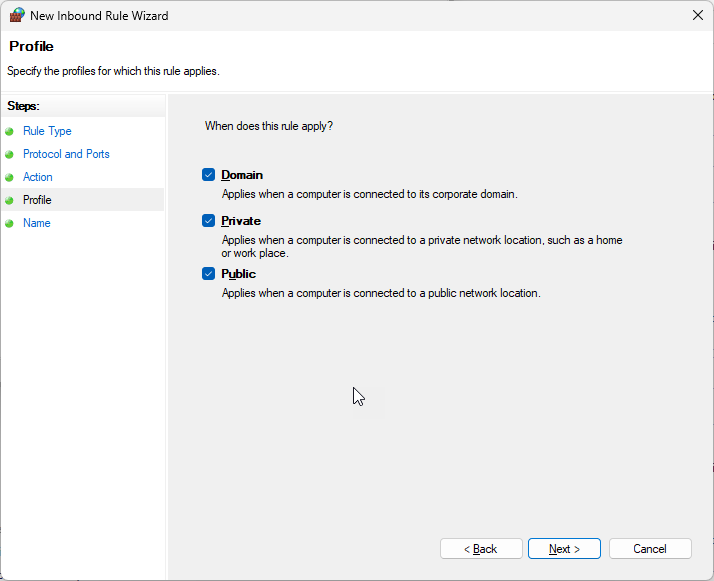Click the green bullet beside Profile step
714x581 pixels.
pos(10,200)
